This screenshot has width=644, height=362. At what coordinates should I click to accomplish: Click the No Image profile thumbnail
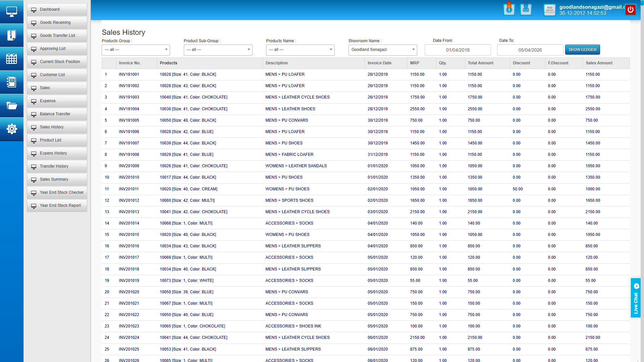click(x=550, y=10)
